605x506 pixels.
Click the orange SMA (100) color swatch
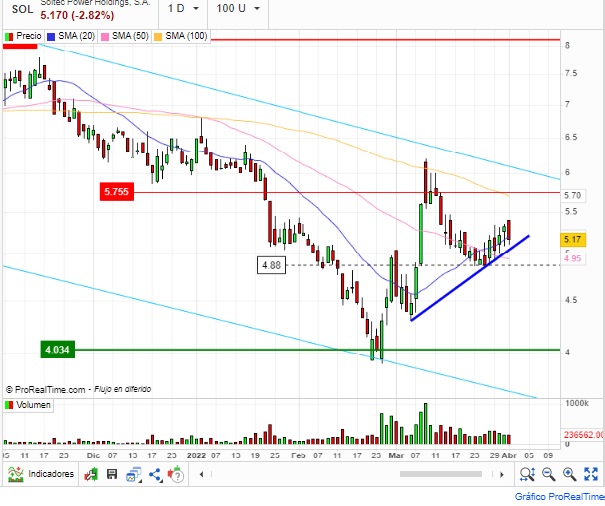click(x=158, y=37)
